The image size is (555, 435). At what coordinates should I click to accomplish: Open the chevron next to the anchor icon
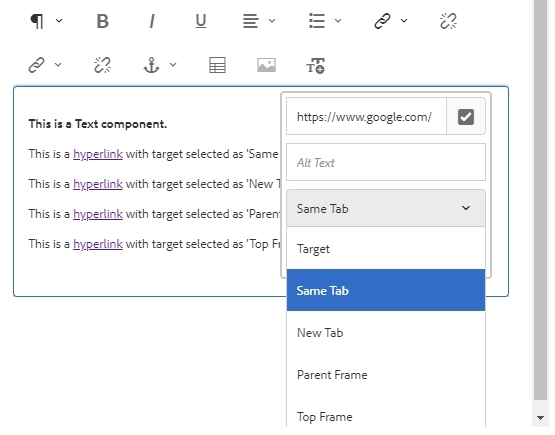tap(173, 64)
